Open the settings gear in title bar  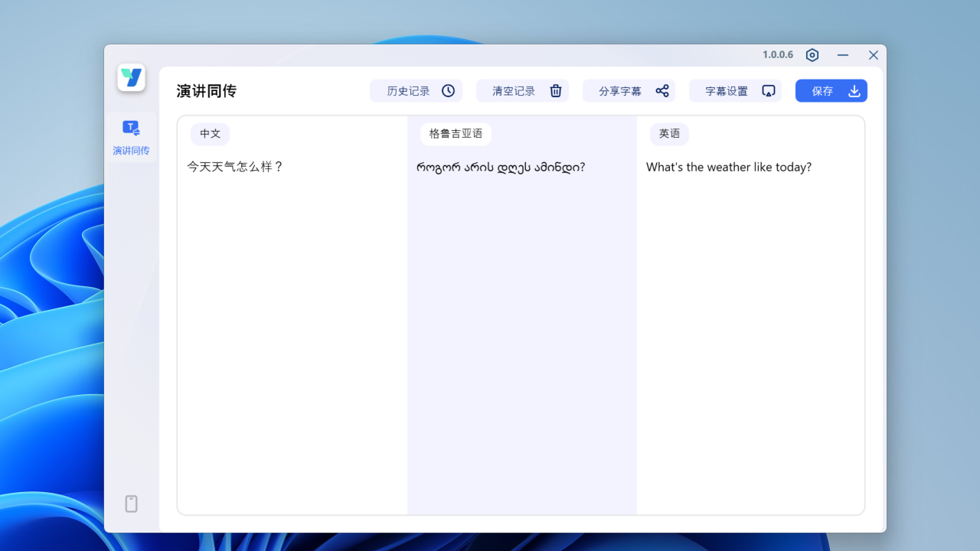pos(812,55)
